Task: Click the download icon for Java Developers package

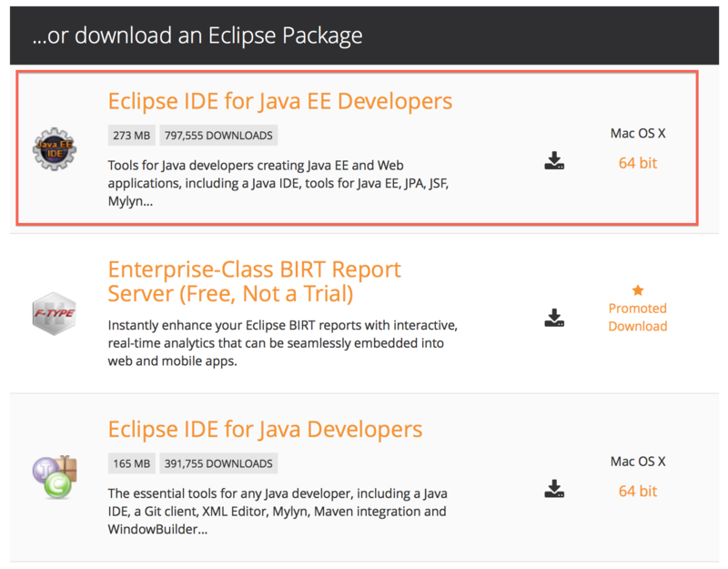Action: point(553,489)
